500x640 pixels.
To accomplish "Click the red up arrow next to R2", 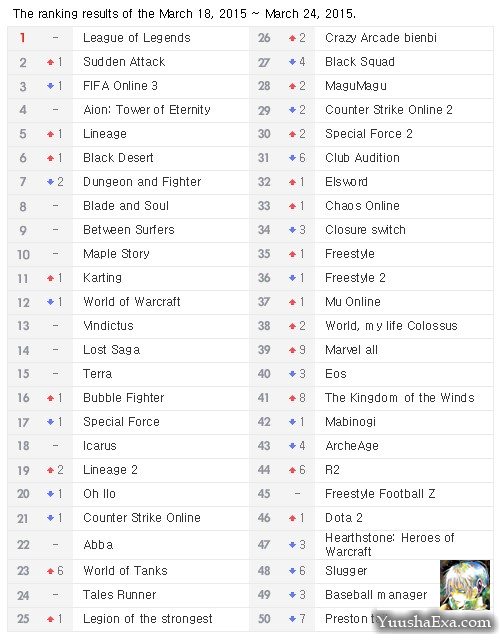I will click(x=292, y=470).
